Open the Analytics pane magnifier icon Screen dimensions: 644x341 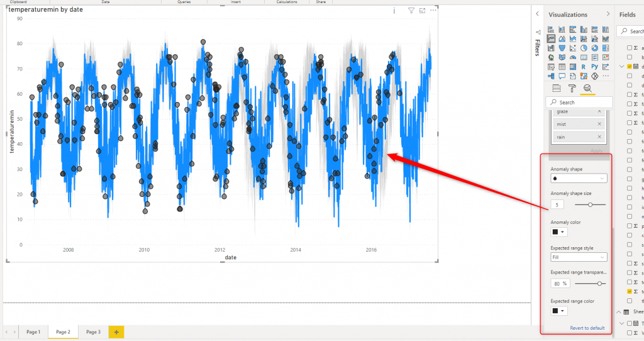(x=587, y=89)
